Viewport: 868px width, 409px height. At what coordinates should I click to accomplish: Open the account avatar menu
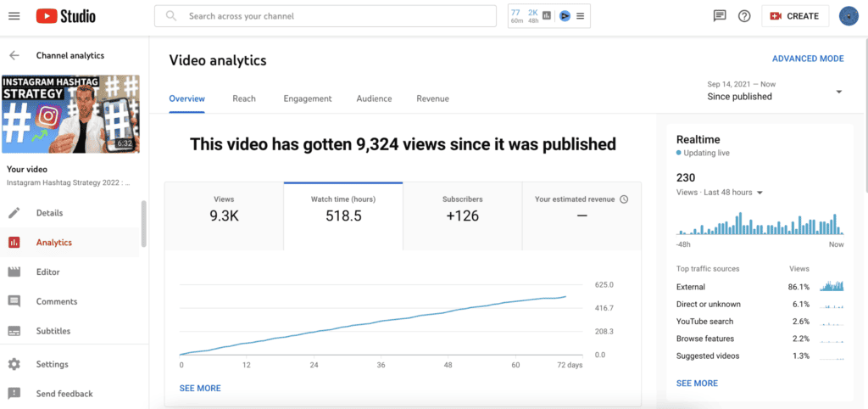click(x=849, y=16)
